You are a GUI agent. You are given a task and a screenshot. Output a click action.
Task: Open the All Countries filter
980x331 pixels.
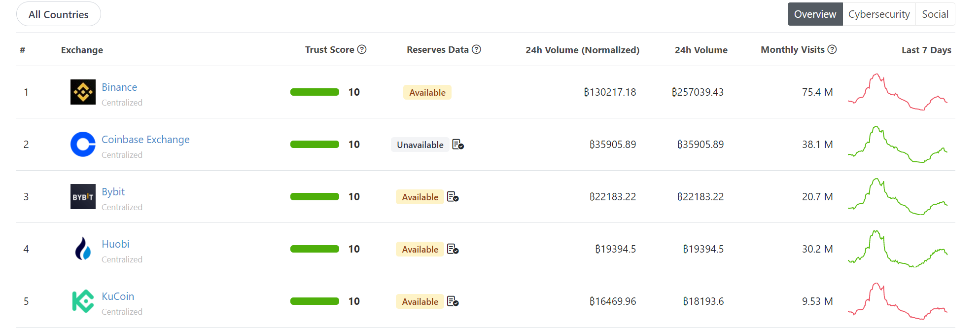point(59,14)
